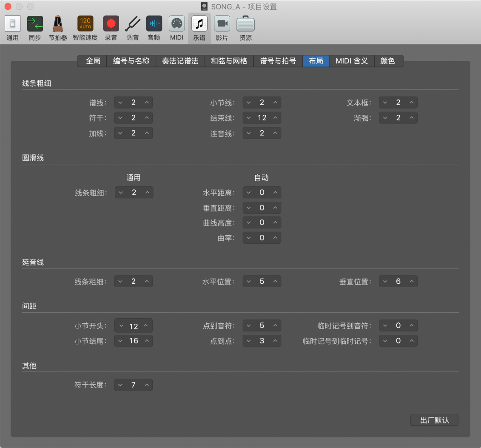Viewport: 481px width, 448px height.
Task: Click the 小节结尾 value field showing 16
Action: pyautogui.click(x=134, y=341)
